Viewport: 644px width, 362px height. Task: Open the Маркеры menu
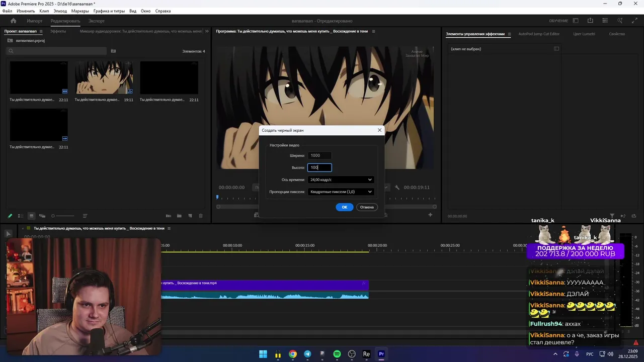(x=80, y=11)
